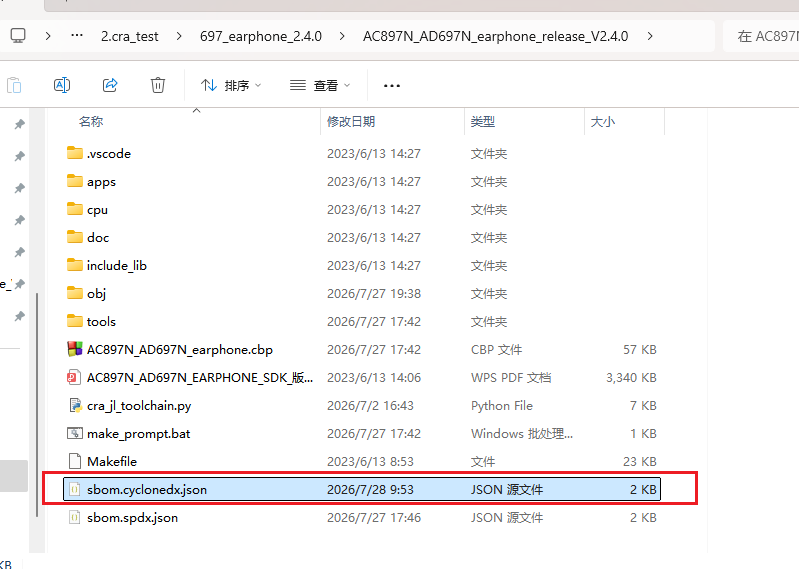This screenshot has height=569, width=799.
Task: Select the file name doc
Action: click(98, 237)
